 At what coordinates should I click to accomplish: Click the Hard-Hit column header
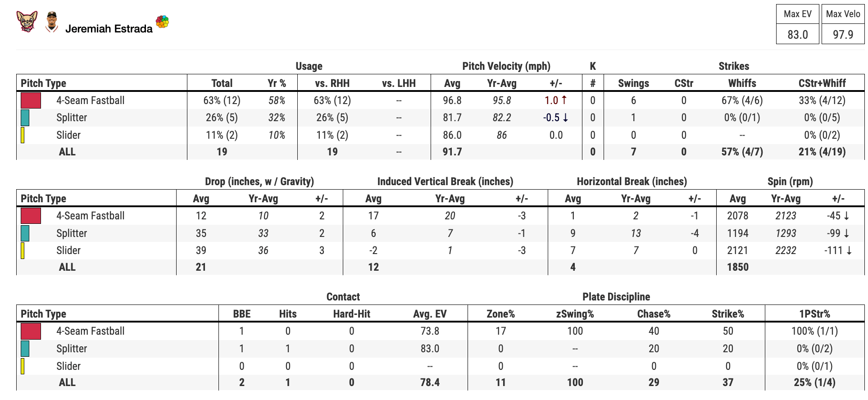pyautogui.click(x=351, y=314)
